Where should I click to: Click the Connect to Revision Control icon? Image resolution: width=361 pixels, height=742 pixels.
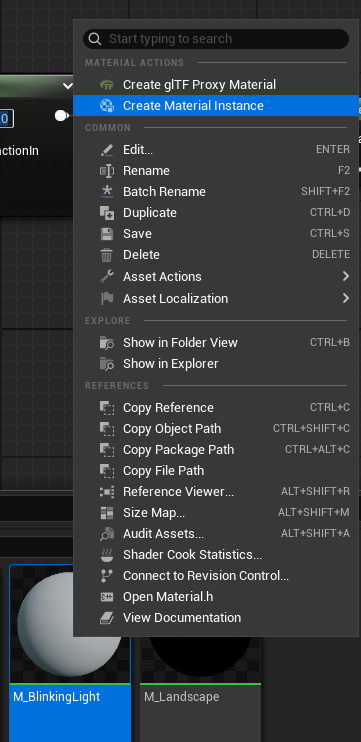107,576
